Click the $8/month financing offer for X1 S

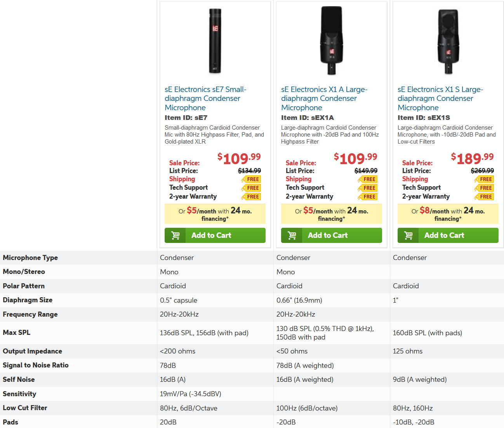tap(448, 214)
